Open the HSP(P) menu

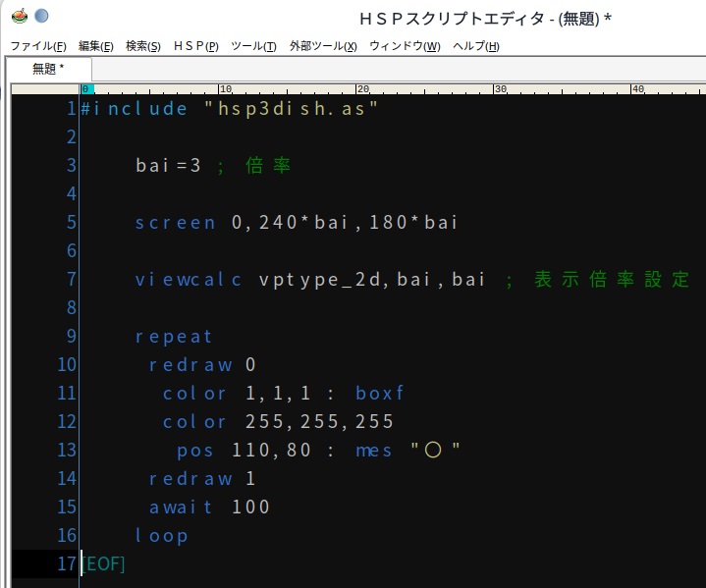195,46
